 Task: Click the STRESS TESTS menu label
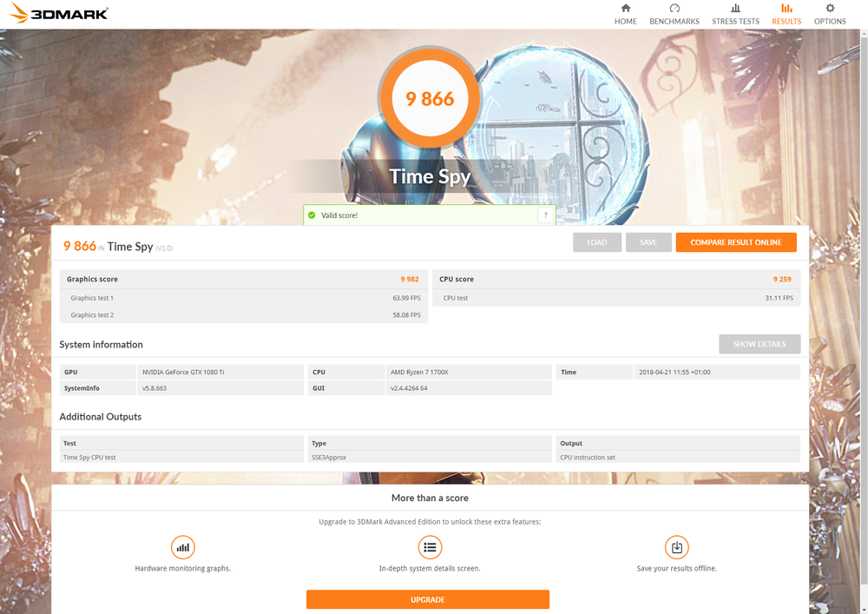pyautogui.click(x=735, y=21)
